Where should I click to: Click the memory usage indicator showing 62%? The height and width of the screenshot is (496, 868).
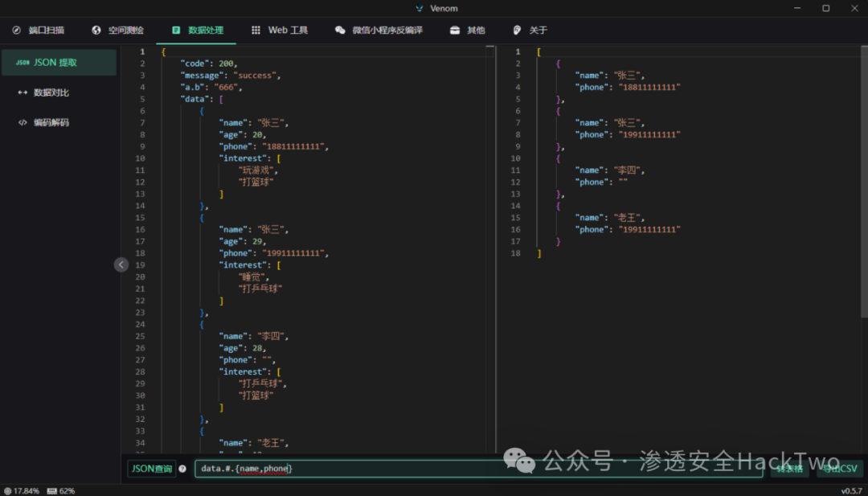coord(61,490)
